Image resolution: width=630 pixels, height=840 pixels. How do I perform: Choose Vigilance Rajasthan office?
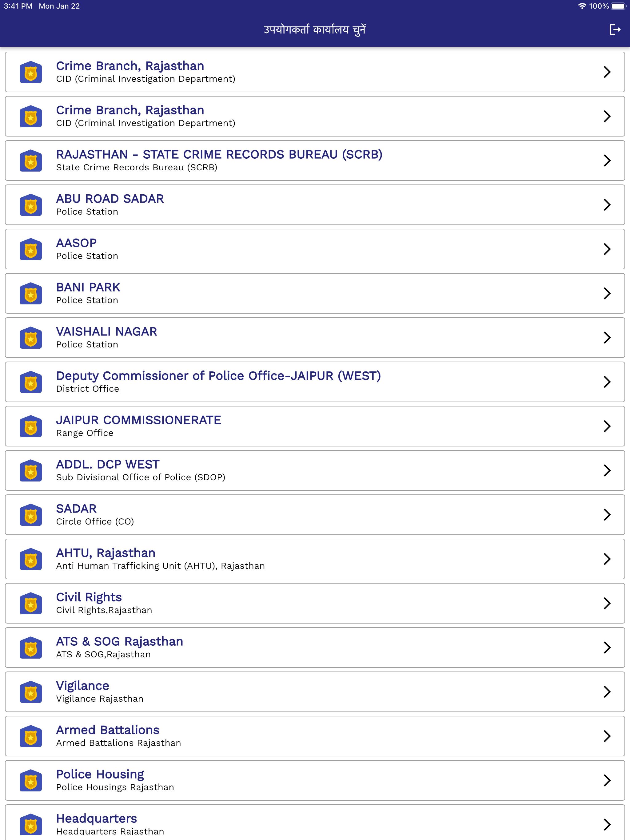(x=315, y=692)
